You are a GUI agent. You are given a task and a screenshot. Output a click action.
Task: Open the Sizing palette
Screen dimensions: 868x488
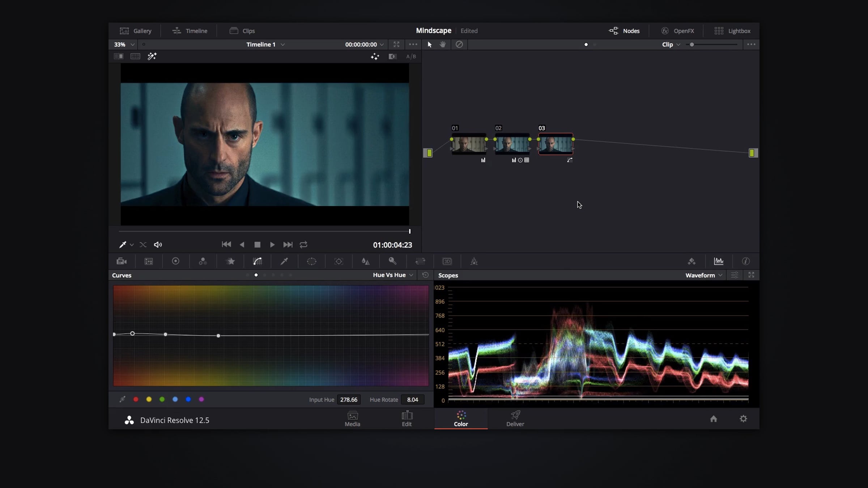pyautogui.click(x=420, y=261)
